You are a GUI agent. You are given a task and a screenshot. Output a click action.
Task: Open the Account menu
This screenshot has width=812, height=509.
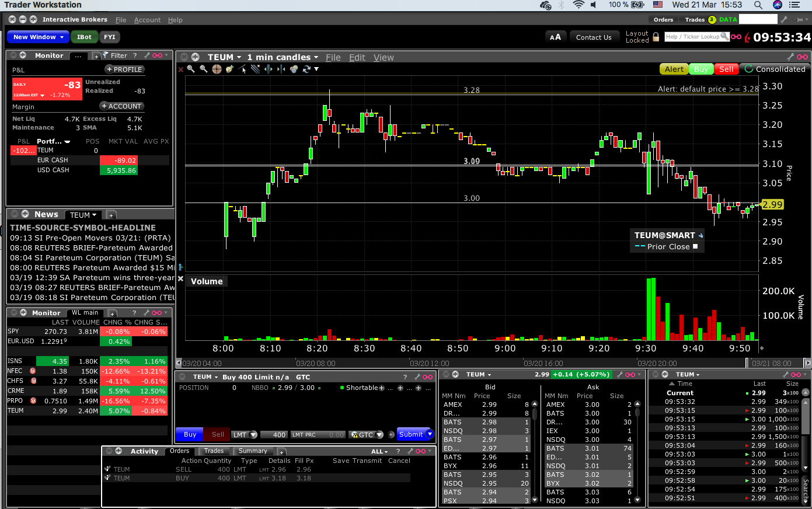pos(147,20)
